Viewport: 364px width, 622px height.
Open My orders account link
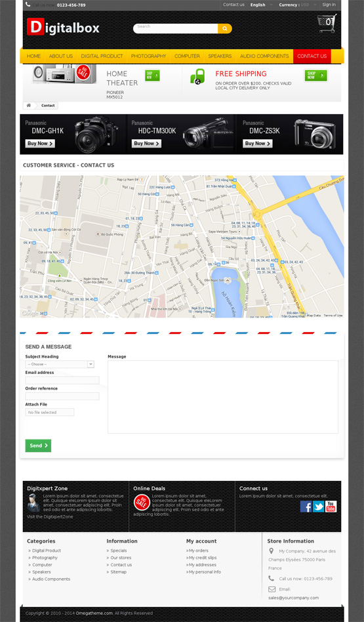(x=198, y=550)
